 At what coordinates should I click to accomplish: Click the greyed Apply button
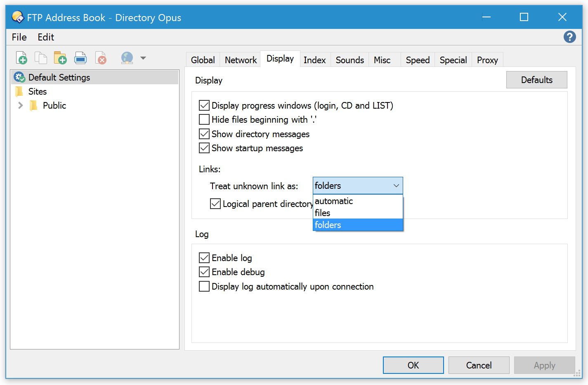click(544, 365)
